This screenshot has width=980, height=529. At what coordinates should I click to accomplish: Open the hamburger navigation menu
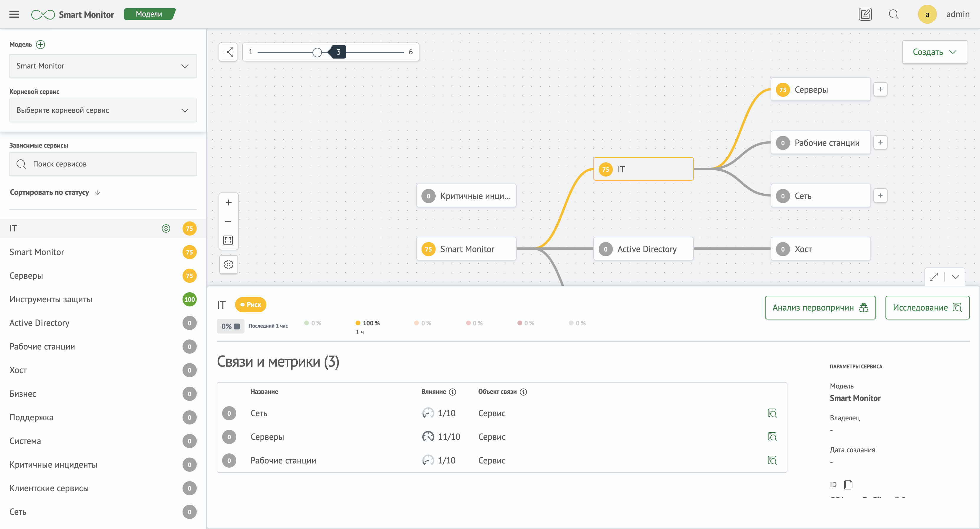click(14, 14)
